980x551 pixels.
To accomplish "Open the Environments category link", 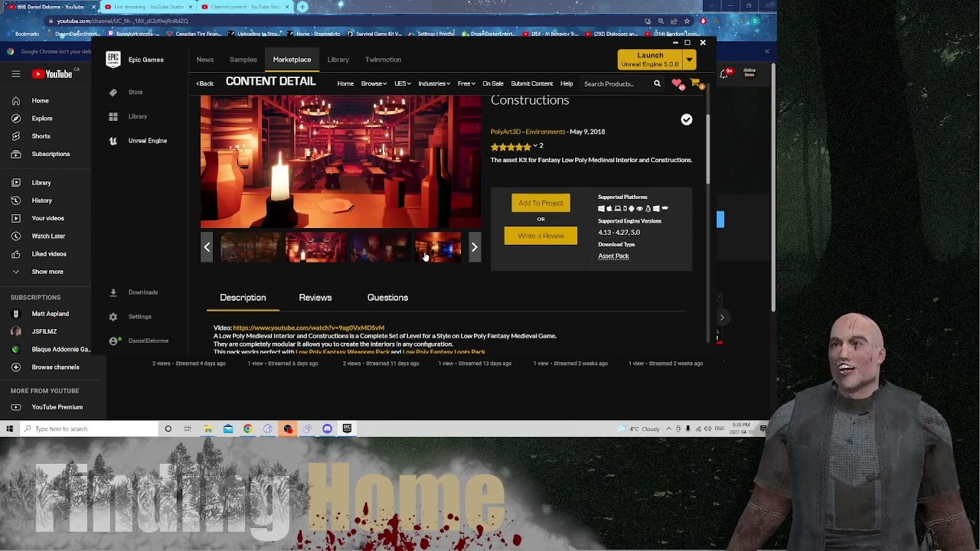I will (545, 132).
